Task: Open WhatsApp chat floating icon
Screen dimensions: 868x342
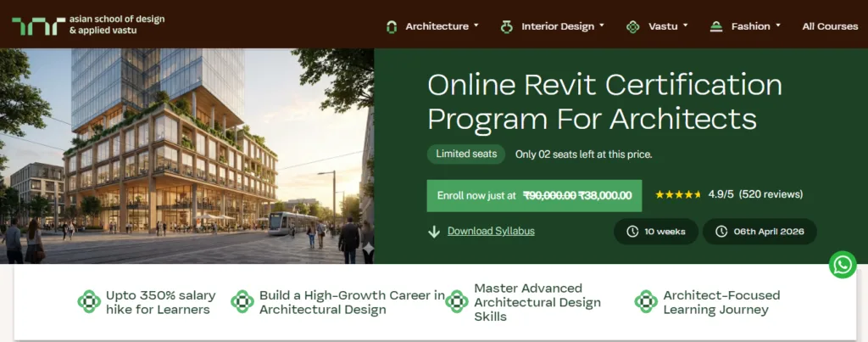Action: (842, 265)
